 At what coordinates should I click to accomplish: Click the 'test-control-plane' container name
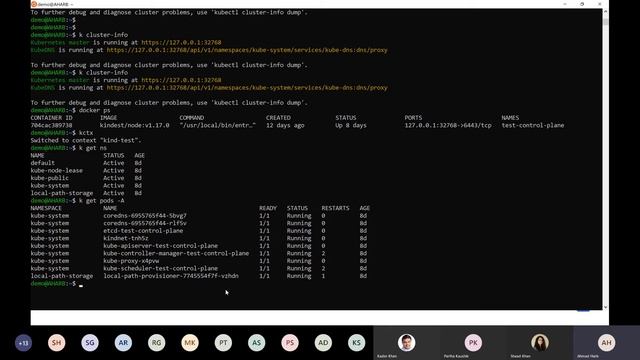coord(533,125)
